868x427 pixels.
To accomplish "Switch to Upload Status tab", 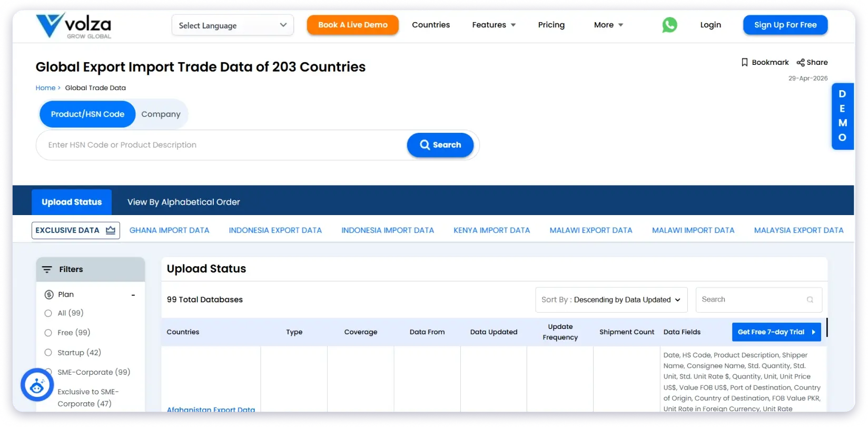I will (x=72, y=202).
